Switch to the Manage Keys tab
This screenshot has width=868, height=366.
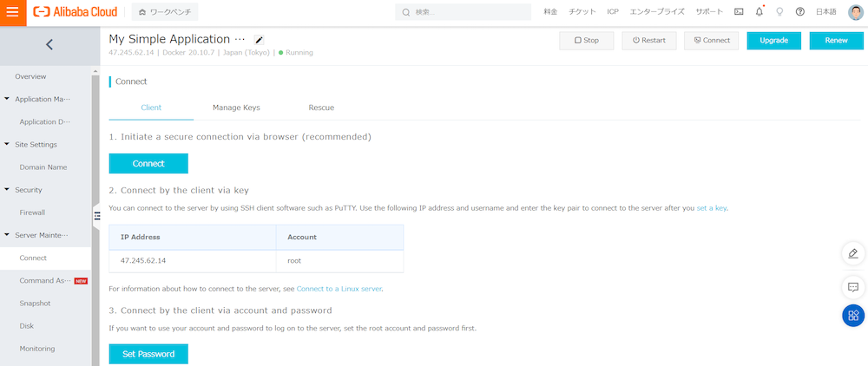(x=236, y=108)
